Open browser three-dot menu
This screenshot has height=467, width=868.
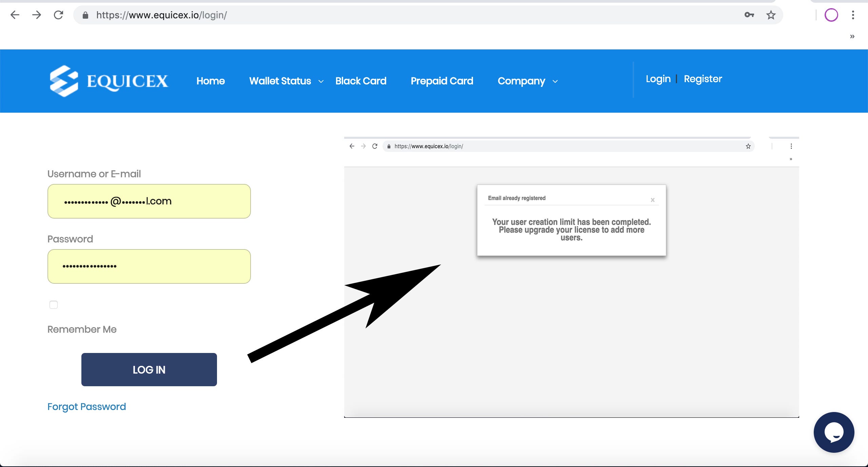[853, 15]
